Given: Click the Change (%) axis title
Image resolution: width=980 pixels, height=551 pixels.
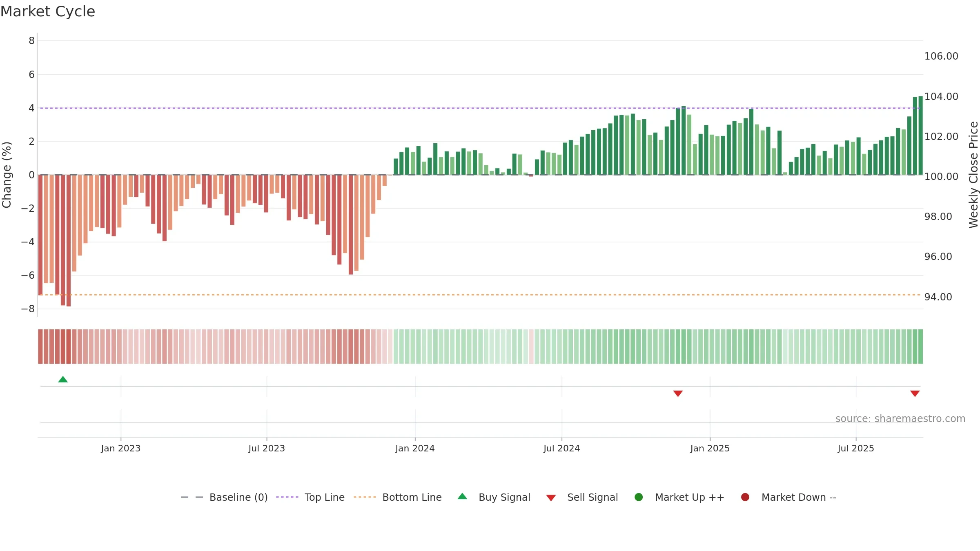Looking at the screenshot, I should click(x=7, y=175).
